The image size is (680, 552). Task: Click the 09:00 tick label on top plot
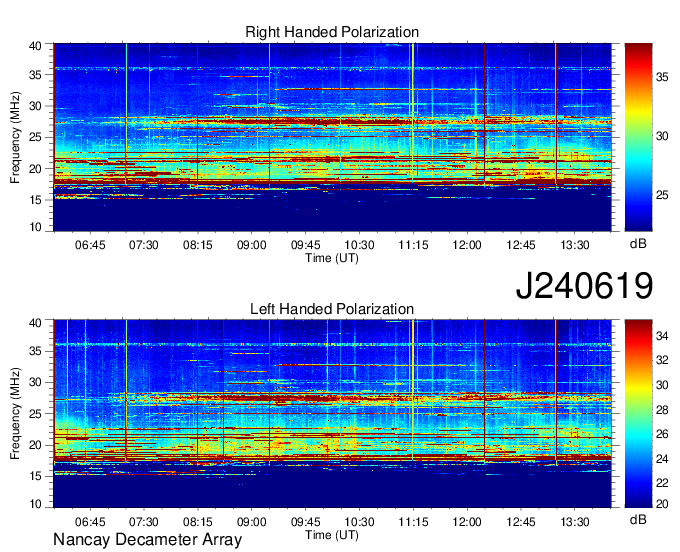click(x=252, y=245)
